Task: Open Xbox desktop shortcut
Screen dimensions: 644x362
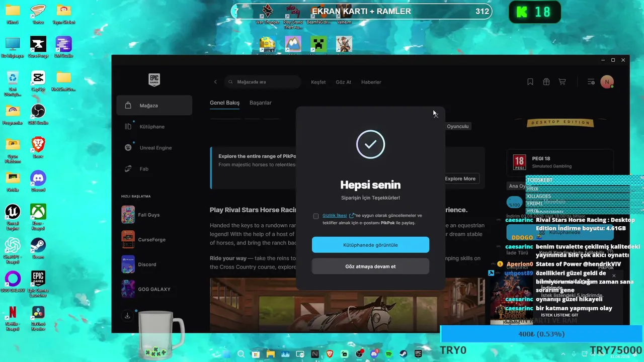Action: [x=38, y=217]
